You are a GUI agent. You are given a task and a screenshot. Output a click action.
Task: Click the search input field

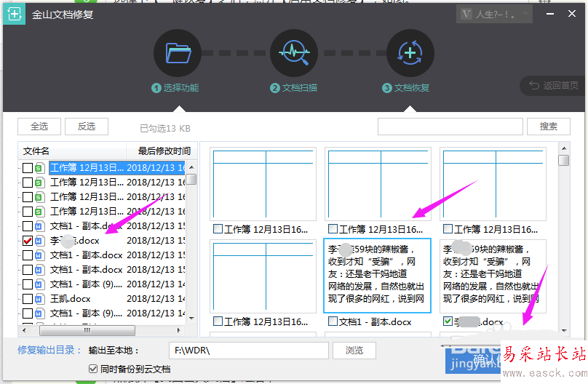coord(450,127)
